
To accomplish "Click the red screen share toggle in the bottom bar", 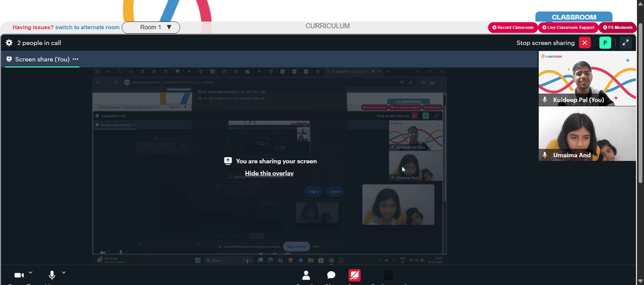I will [x=354, y=275].
